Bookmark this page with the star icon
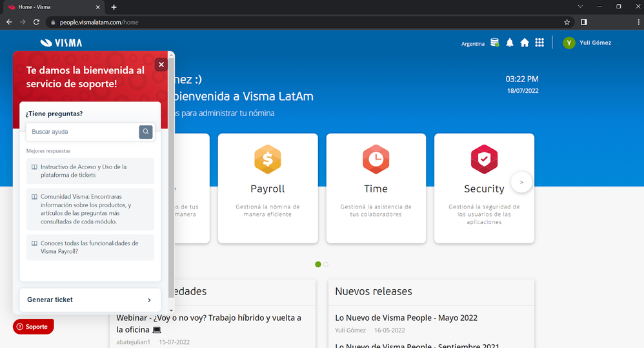Viewport: 644px width, 348px height. [567, 22]
